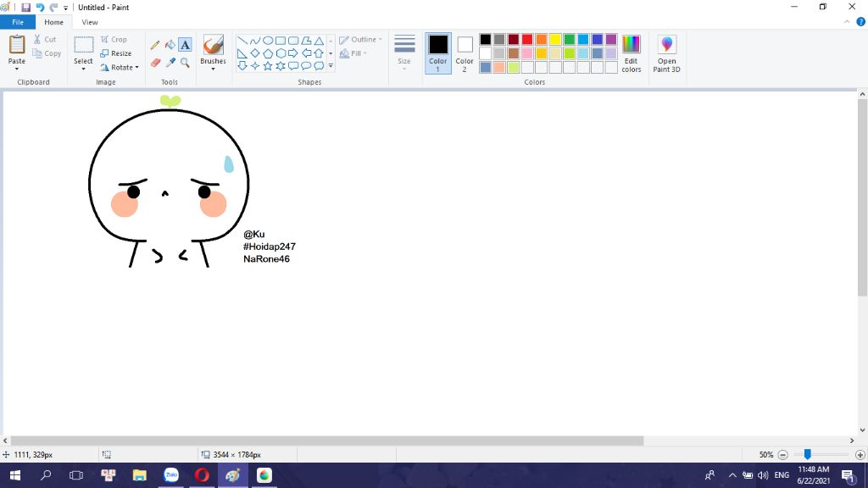
Task: Click the Save icon in title bar
Action: [x=25, y=7]
